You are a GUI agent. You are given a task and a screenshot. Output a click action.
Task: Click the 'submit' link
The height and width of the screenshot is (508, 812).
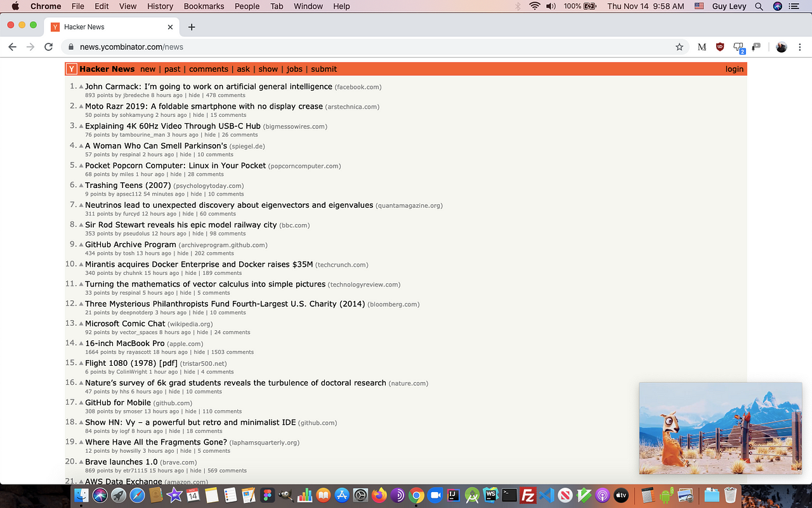coord(324,69)
